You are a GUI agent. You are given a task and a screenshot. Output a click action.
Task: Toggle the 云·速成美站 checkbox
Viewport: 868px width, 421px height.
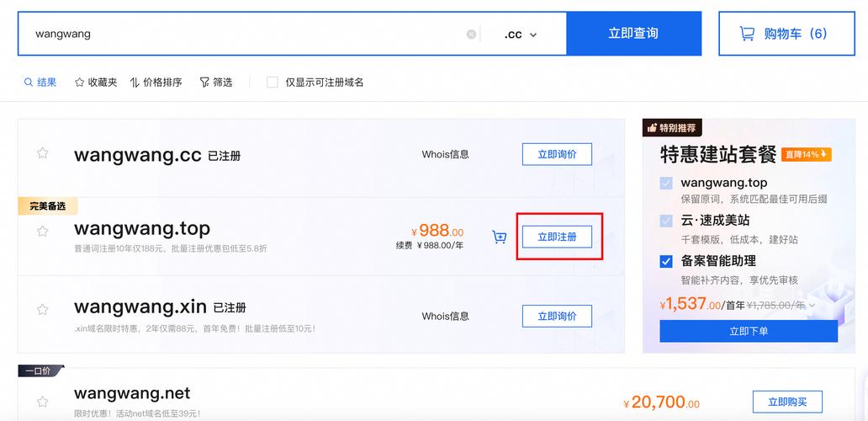666,221
